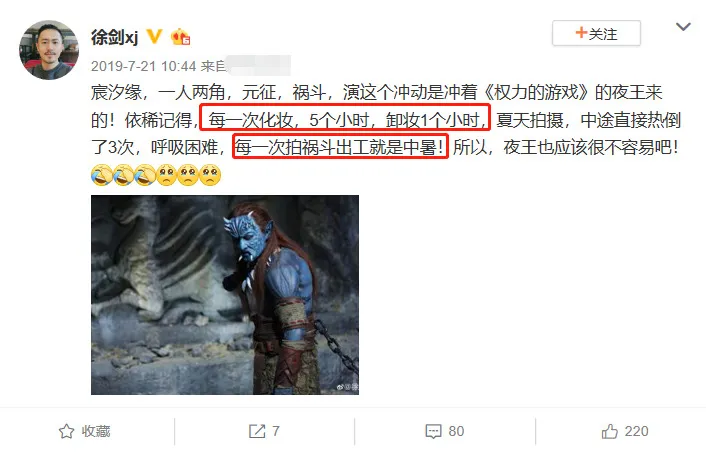Click the first laughing-crying emoji

(102, 175)
